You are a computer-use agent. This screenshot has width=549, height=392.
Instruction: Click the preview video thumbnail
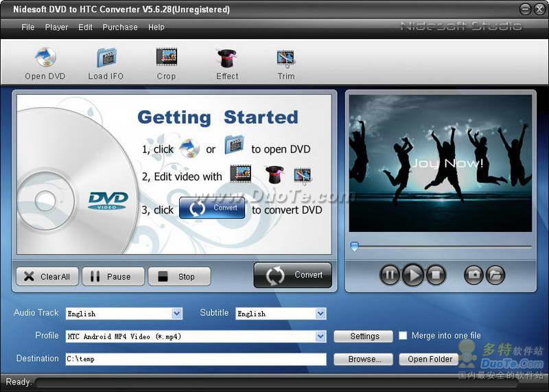[441, 163]
